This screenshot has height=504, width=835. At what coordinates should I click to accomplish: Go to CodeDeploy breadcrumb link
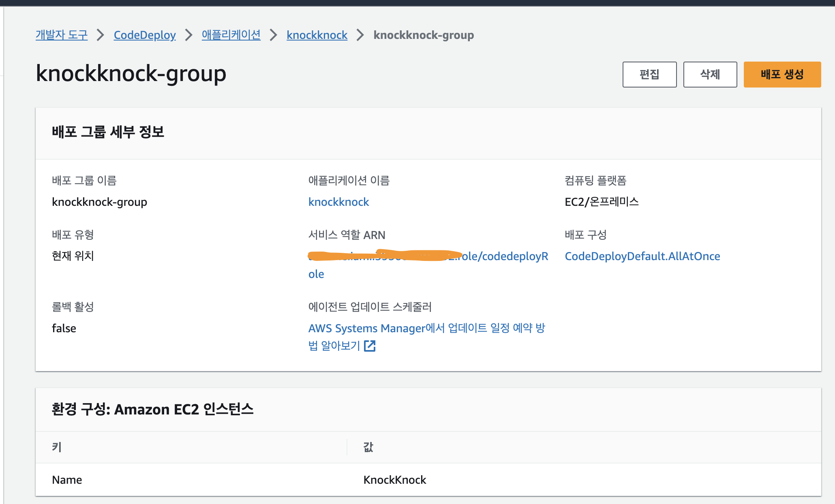pos(145,35)
